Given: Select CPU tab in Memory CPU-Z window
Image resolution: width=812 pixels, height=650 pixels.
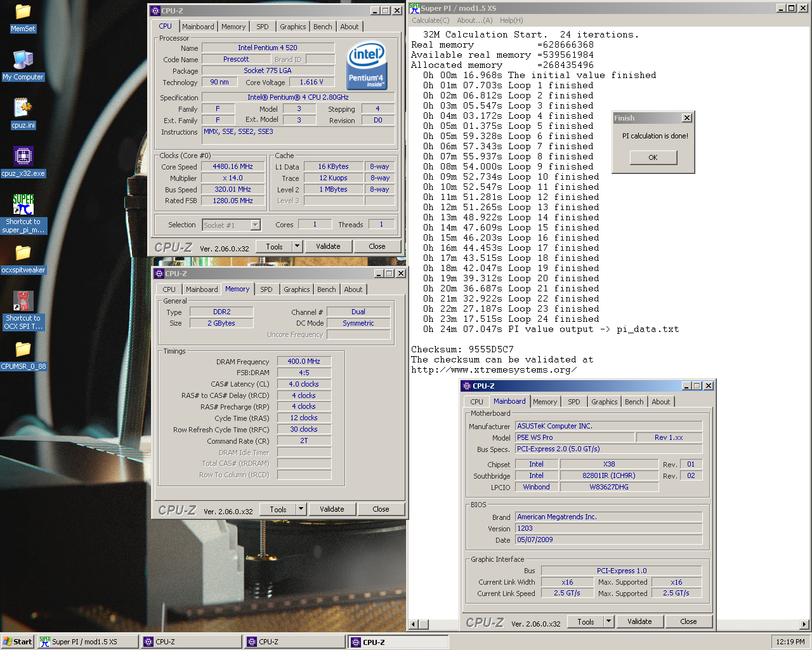Looking at the screenshot, I should [169, 289].
